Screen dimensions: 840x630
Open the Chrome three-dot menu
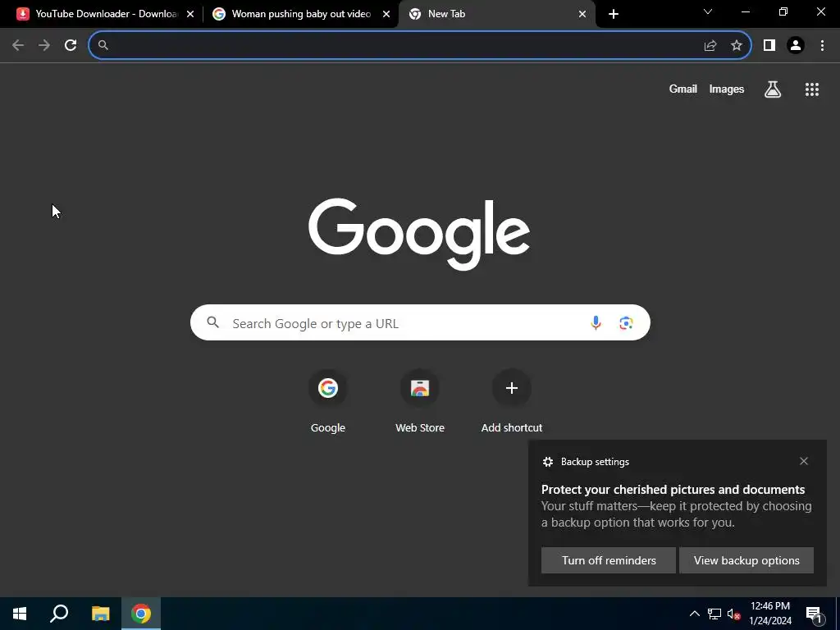[822, 46]
